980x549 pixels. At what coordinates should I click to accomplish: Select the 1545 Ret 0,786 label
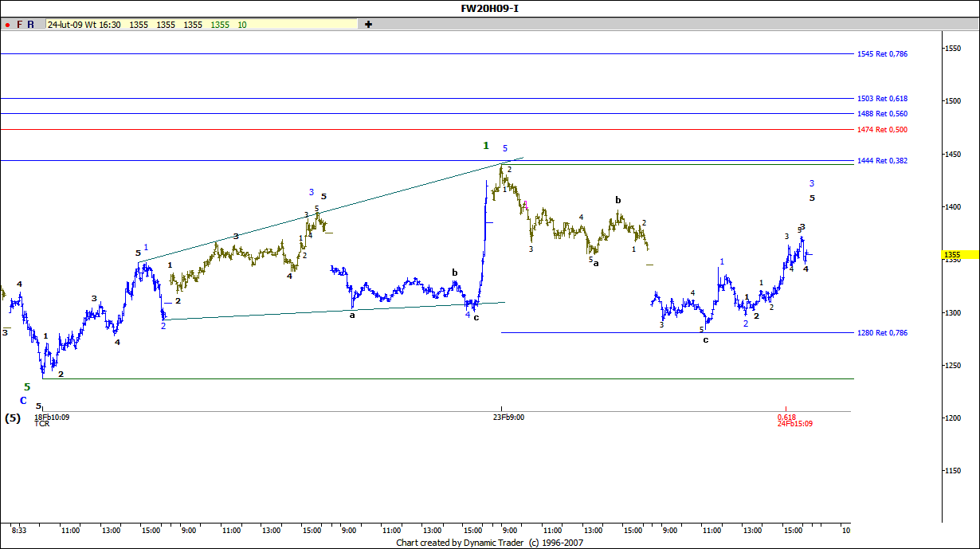(881, 54)
